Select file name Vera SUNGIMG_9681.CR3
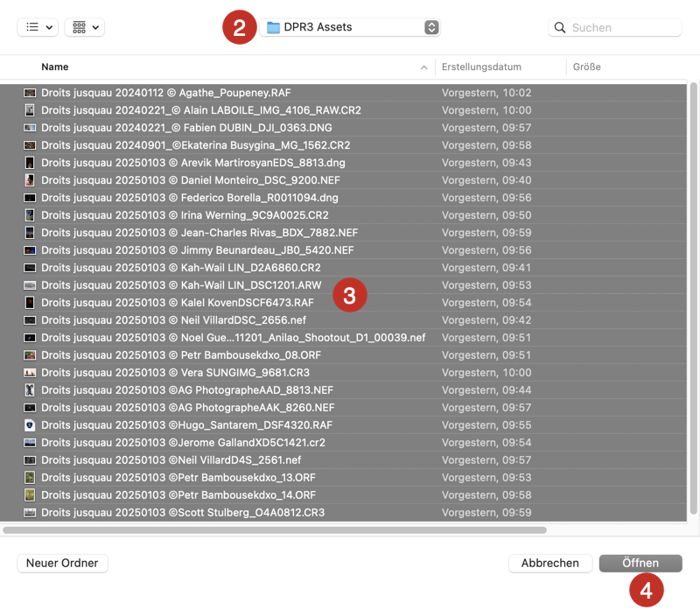The width and height of the screenshot is (700, 610). 176,373
